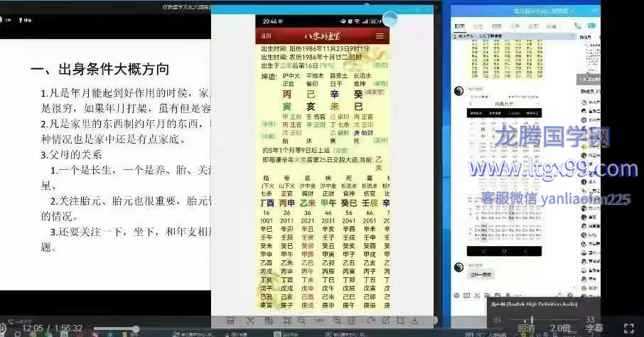Viewport: 644px width, 337px height.
Task: Open the 超清 video quality selector
Action: coord(526,328)
